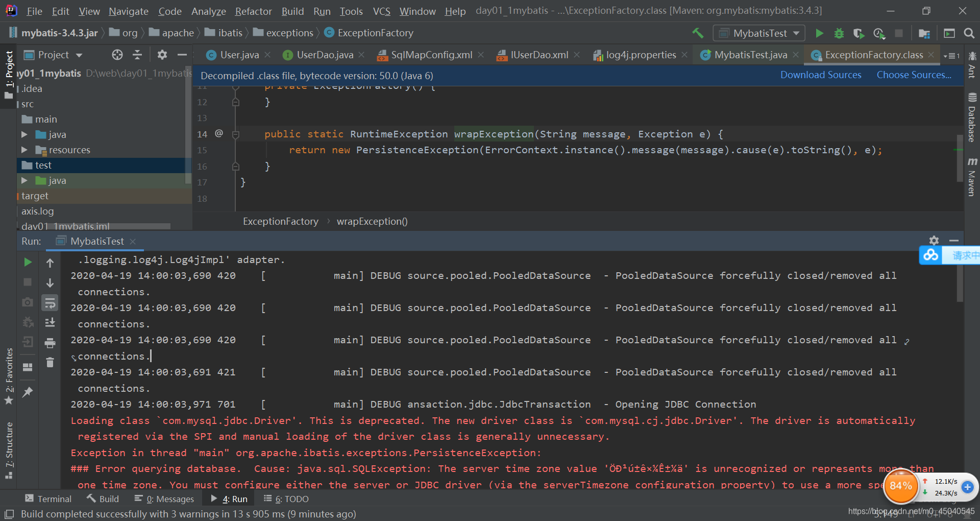This screenshot has width=980, height=521.
Task: Show hidden editor tabs list
Action: point(951,55)
